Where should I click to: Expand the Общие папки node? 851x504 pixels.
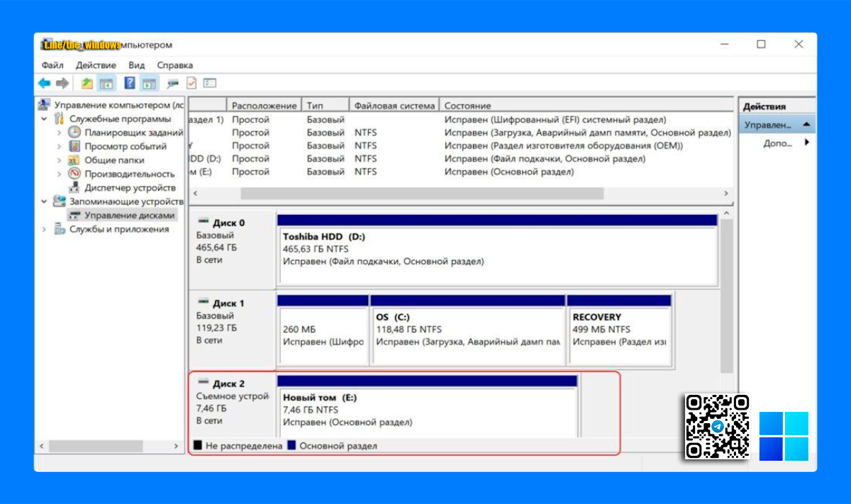[59, 160]
